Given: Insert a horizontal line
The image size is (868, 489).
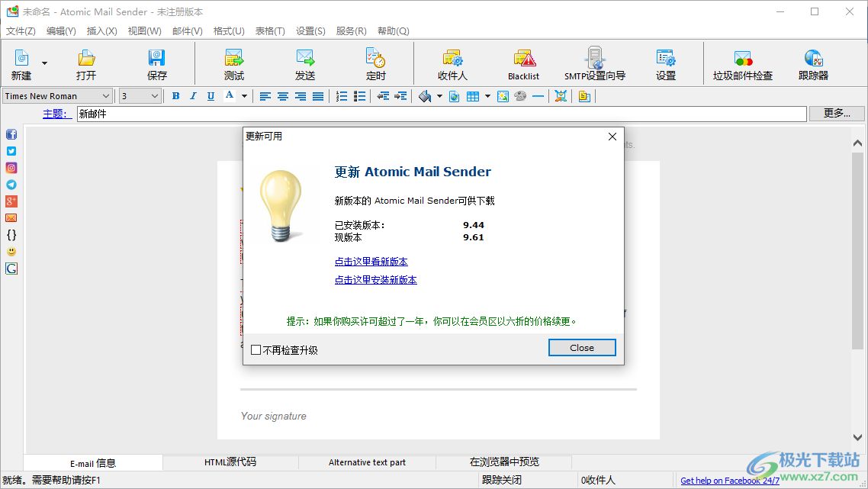Looking at the screenshot, I should pos(538,96).
